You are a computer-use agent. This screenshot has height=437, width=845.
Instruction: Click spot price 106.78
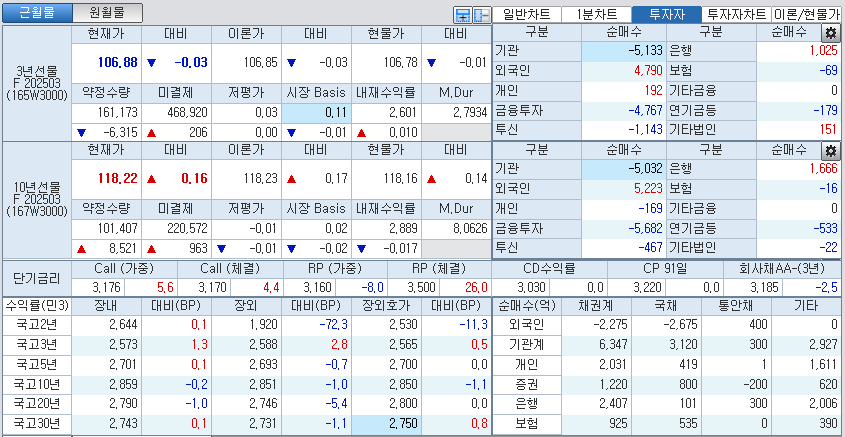point(400,63)
